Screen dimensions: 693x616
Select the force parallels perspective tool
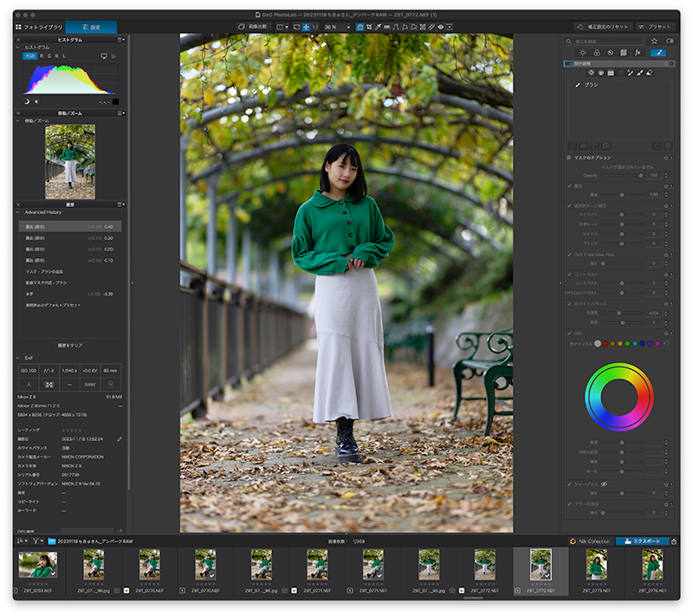coord(396,27)
